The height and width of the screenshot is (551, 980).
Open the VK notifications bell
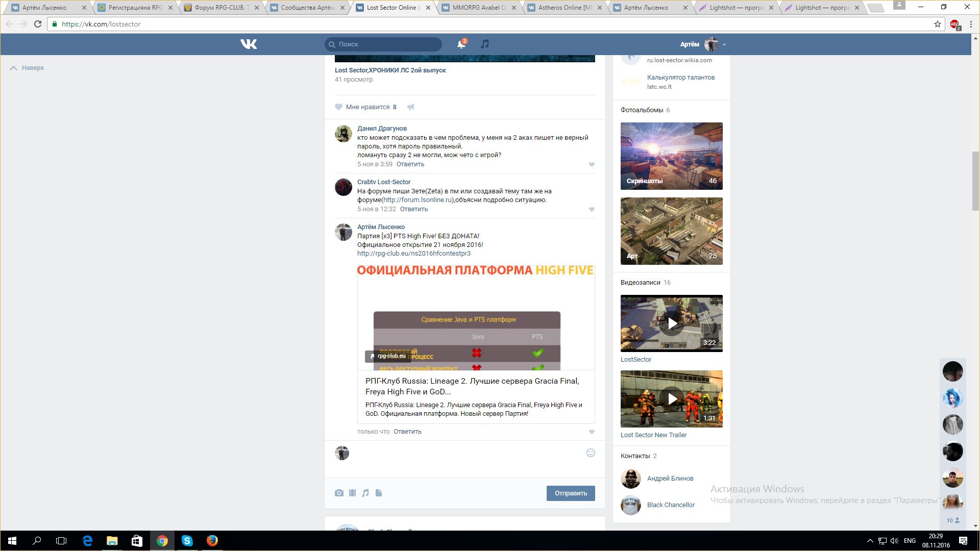[x=461, y=44]
